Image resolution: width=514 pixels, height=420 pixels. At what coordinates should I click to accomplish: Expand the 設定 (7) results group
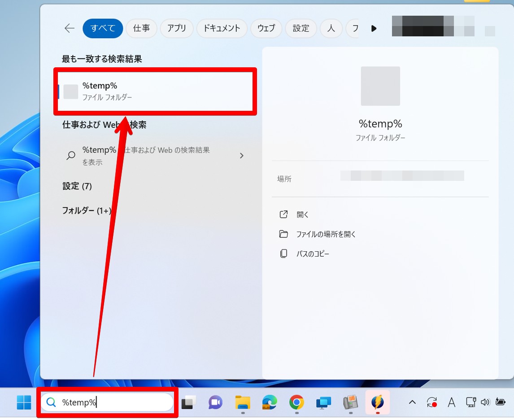click(x=77, y=186)
